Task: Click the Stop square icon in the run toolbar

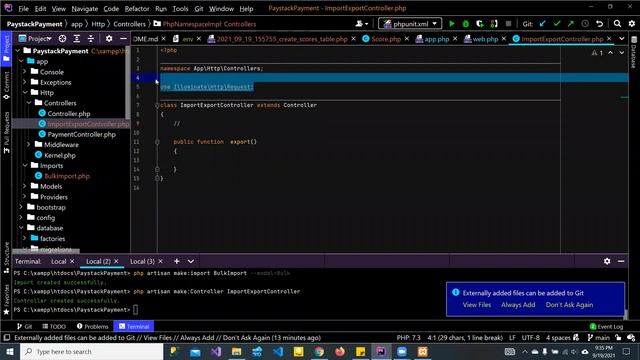Action: click(508, 24)
